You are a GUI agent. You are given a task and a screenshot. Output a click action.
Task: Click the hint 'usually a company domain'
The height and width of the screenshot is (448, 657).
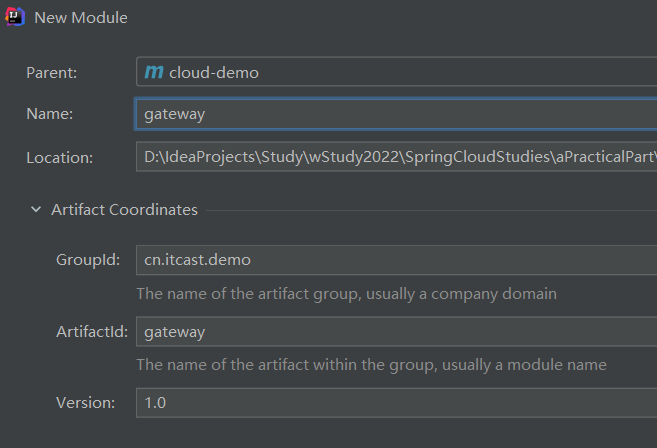click(x=461, y=294)
